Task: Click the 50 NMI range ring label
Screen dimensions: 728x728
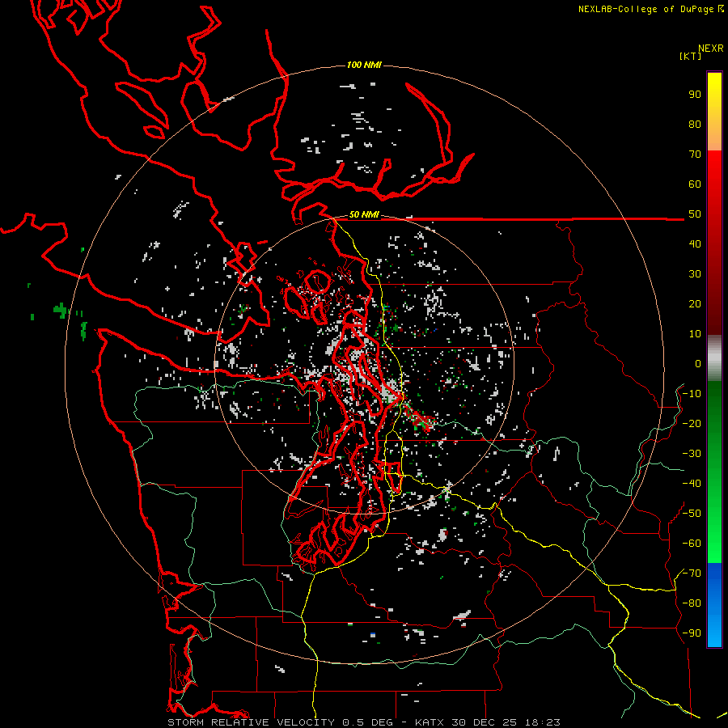Action: pos(364,214)
